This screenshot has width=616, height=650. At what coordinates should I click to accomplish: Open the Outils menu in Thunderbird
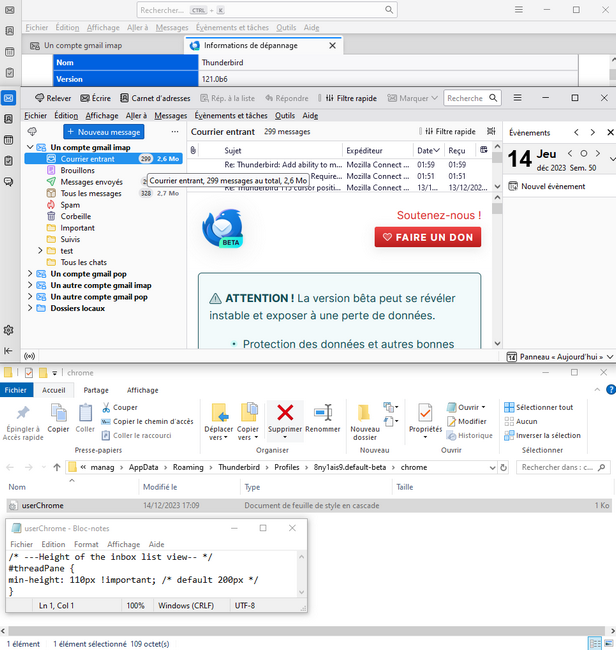coord(285,116)
